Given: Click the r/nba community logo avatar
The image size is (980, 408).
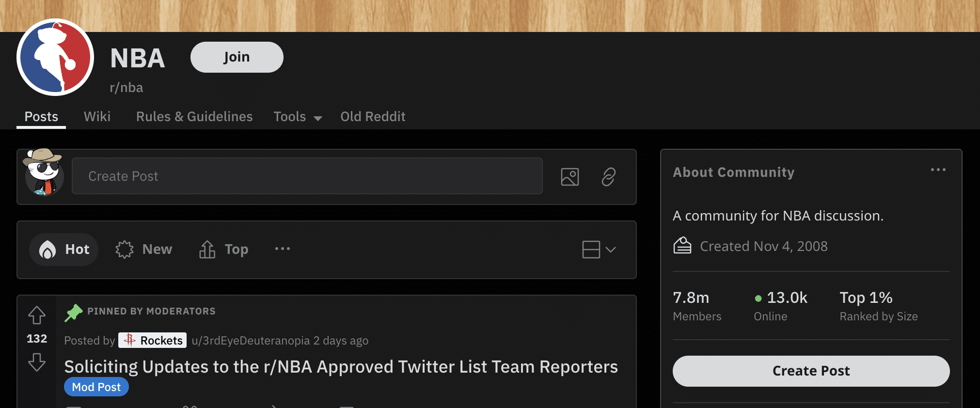Looking at the screenshot, I should tap(55, 57).
